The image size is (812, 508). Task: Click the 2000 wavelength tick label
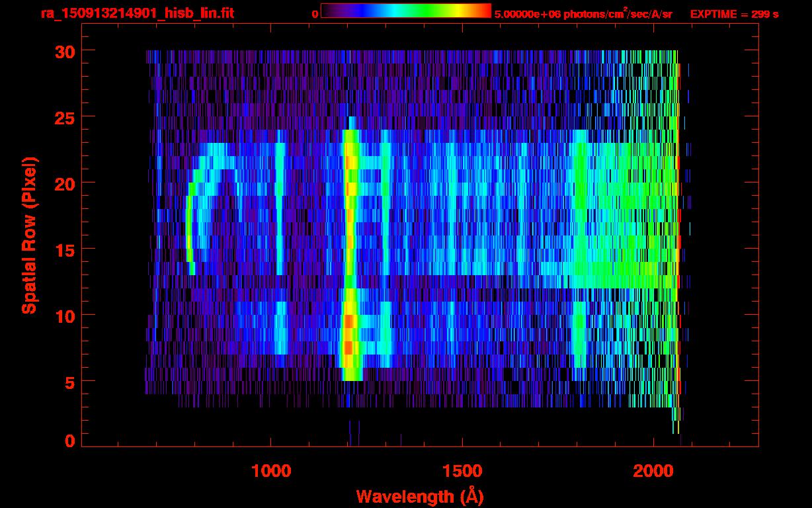pos(654,471)
